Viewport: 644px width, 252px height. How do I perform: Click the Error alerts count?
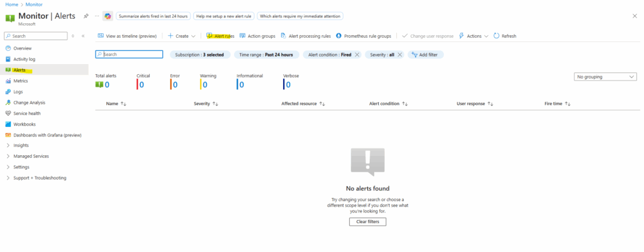(x=175, y=85)
